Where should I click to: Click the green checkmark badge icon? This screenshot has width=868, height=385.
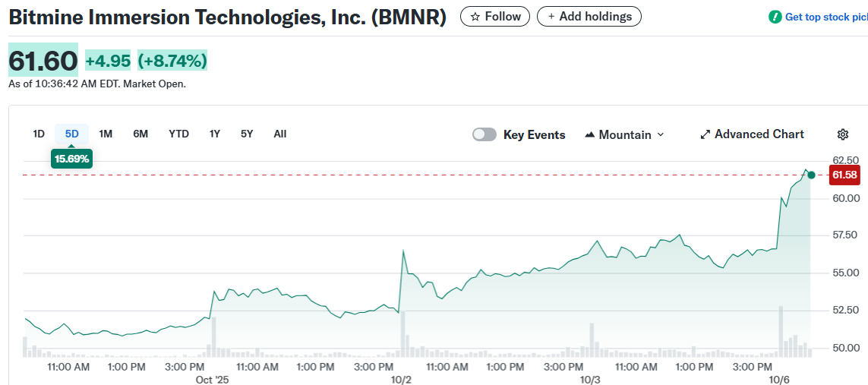(x=775, y=17)
